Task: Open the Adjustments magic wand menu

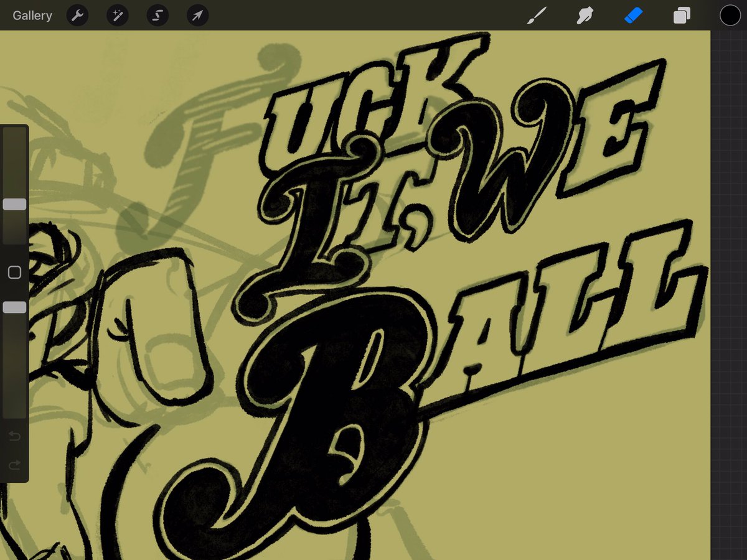Action: pyautogui.click(x=118, y=16)
